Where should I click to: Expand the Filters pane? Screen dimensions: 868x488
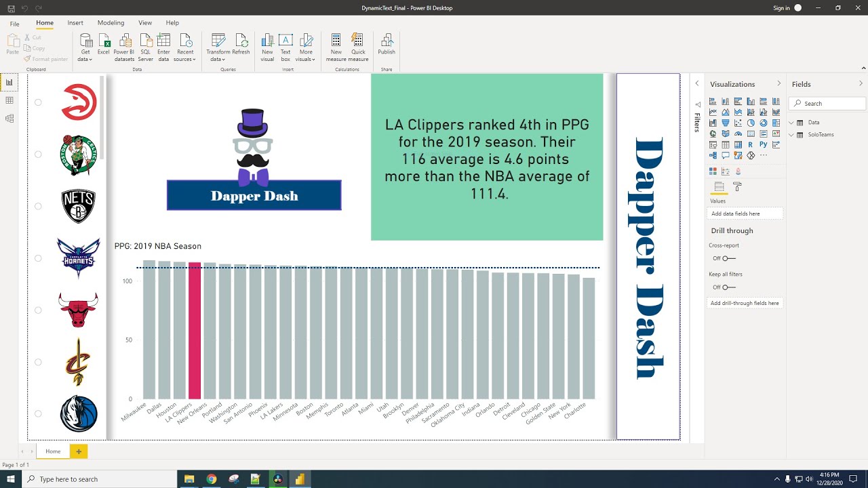(x=696, y=83)
